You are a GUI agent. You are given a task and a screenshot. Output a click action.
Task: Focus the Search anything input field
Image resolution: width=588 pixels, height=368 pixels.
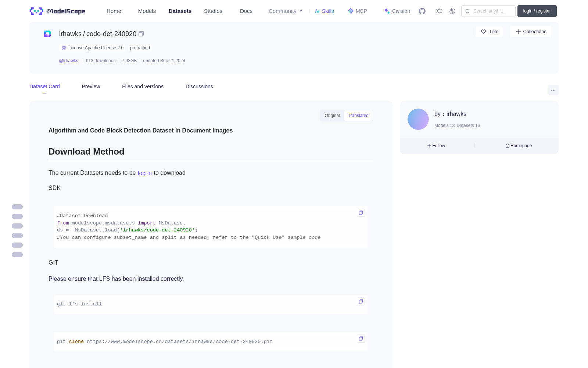coord(488,11)
